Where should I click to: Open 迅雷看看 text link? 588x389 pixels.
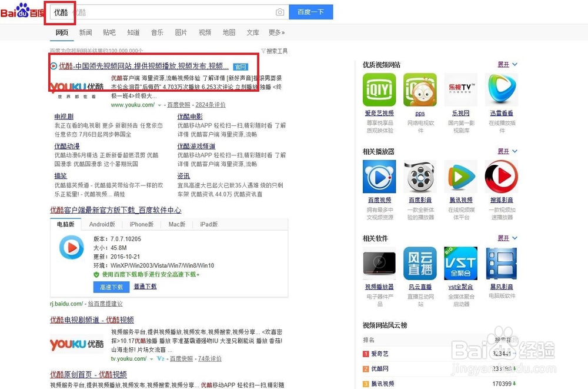[502, 114]
